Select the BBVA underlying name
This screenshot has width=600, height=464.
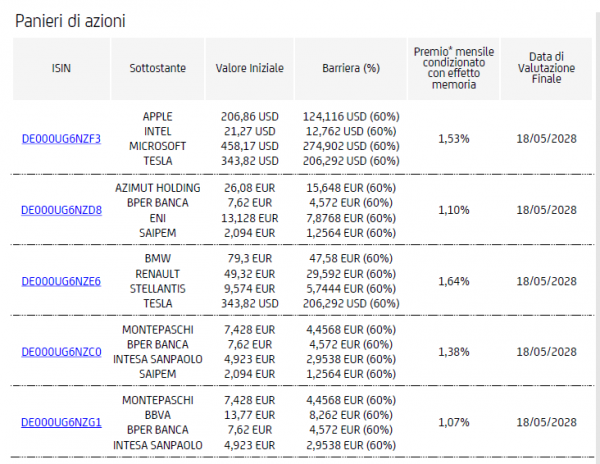pyautogui.click(x=158, y=415)
